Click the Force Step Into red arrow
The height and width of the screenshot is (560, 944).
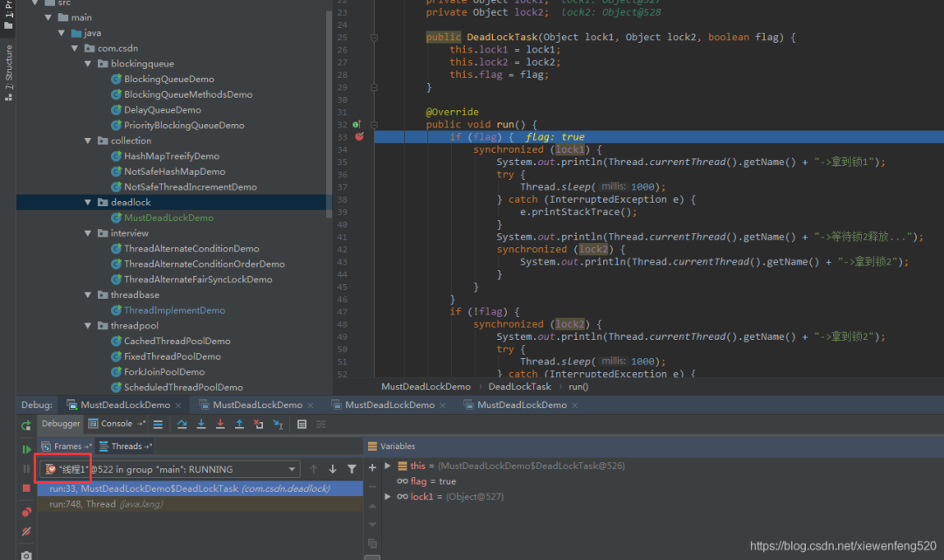pyautogui.click(x=220, y=425)
